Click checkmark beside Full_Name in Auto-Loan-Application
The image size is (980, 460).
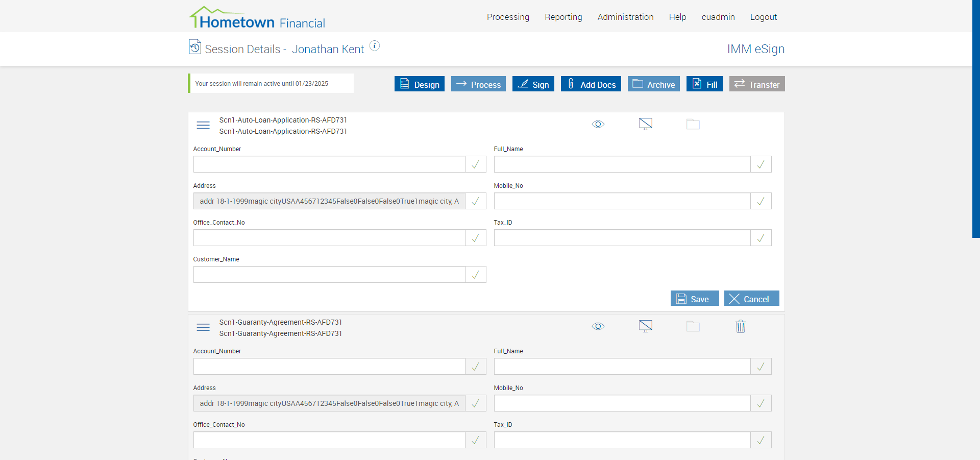pos(761,164)
